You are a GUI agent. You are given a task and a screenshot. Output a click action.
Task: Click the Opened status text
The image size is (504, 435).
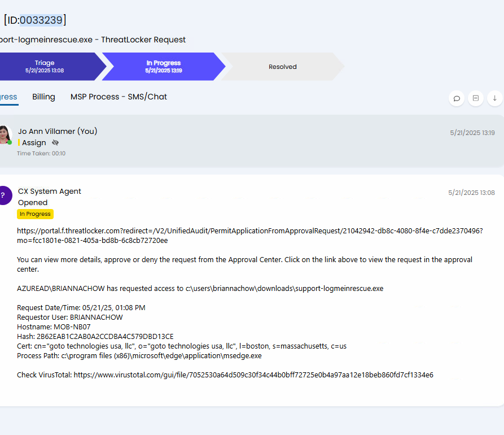33,203
